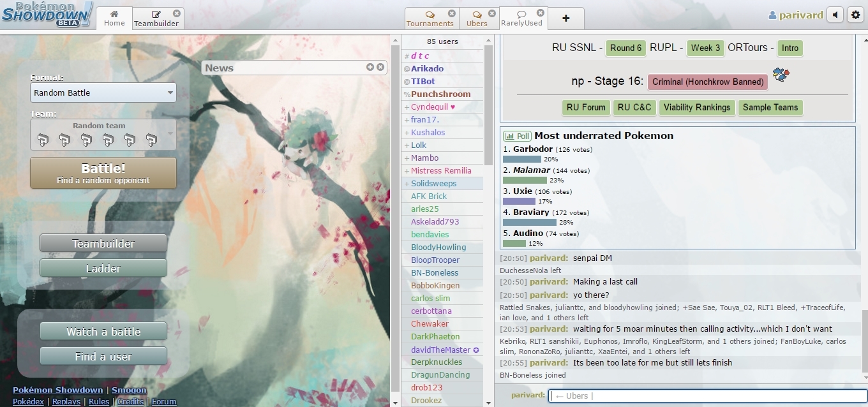
Task: Open the RU Forum button
Action: point(586,107)
